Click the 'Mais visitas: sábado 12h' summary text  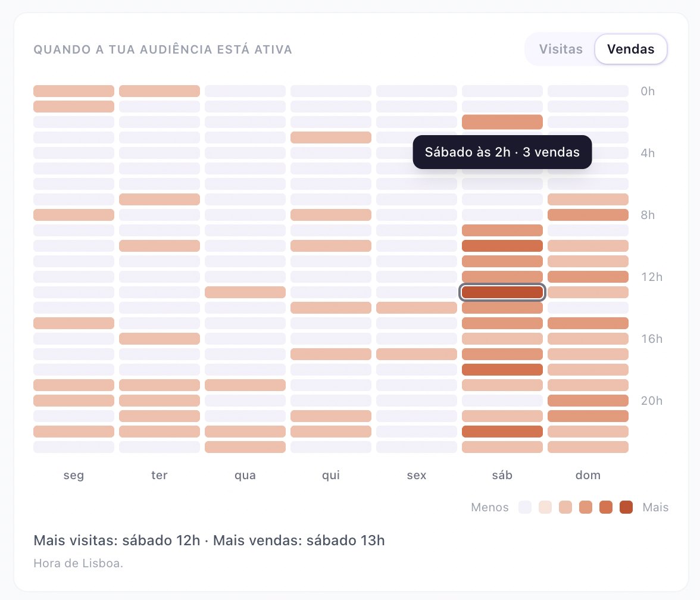(117, 540)
